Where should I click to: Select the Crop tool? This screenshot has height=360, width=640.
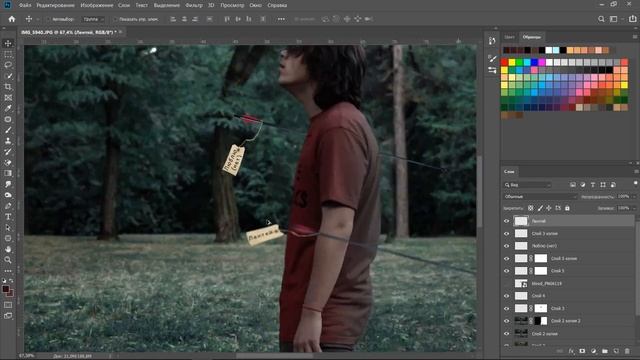[x=8, y=87]
